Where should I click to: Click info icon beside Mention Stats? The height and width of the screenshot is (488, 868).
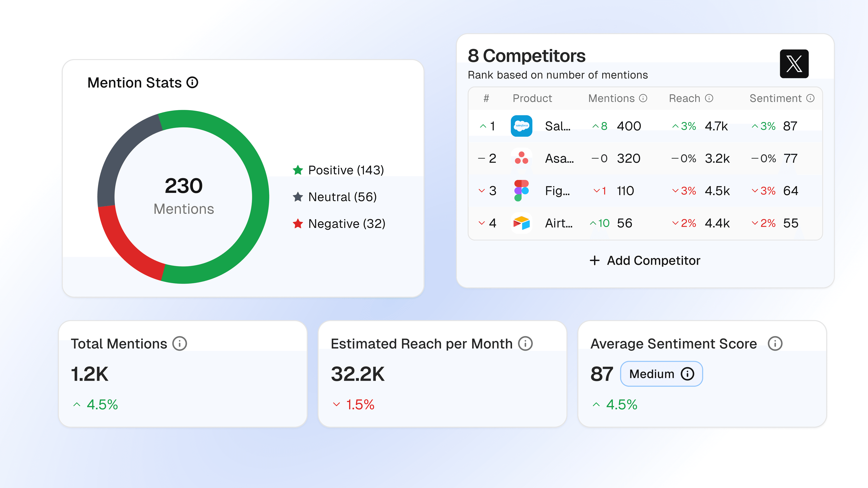point(192,82)
